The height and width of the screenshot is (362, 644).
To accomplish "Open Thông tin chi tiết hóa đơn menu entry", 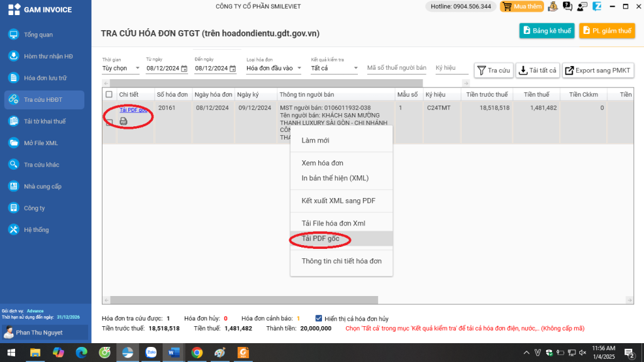I will [x=341, y=261].
